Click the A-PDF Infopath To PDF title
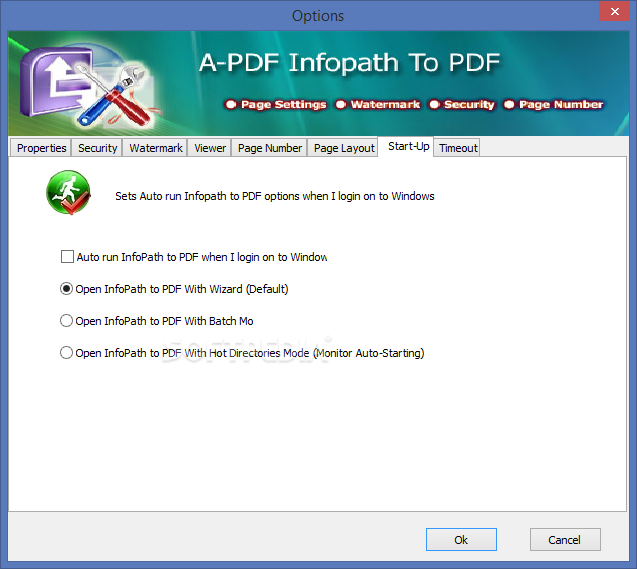637x569 pixels. click(349, 63)
